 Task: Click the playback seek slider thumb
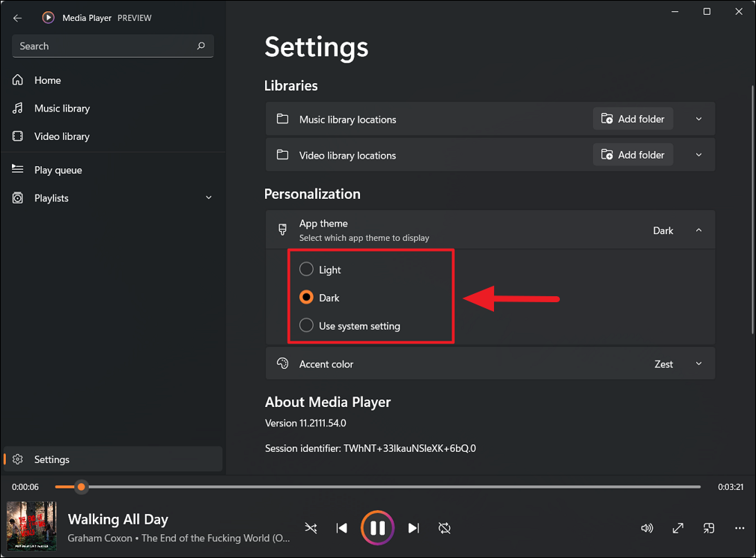tap(82, 487)
